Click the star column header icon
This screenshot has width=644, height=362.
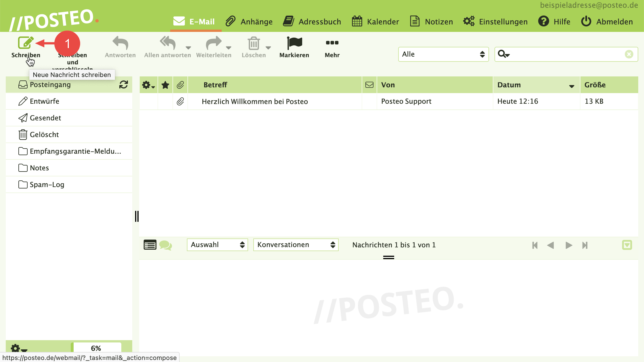coord(165,85)
